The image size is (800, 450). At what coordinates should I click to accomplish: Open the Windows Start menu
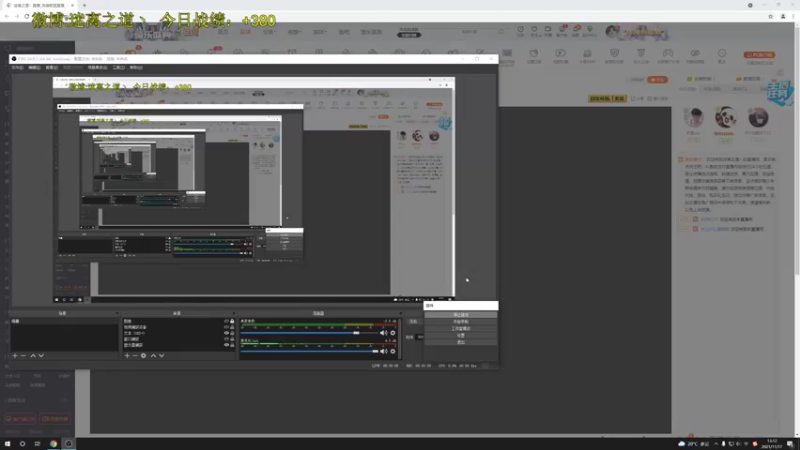(x=7, y=443)
